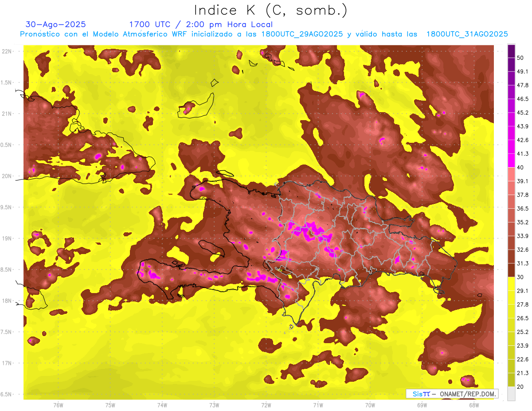Click the legend value "39.1"

(x=523, y=181)
